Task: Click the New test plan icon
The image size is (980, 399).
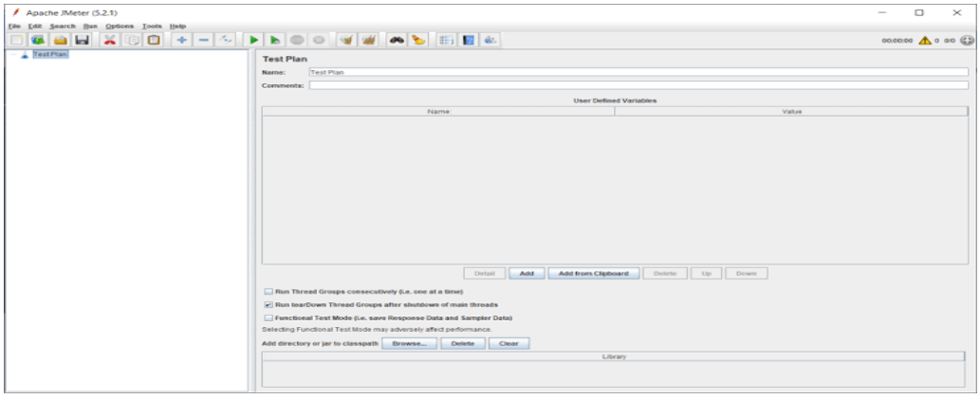Action: tap(17, 40)
